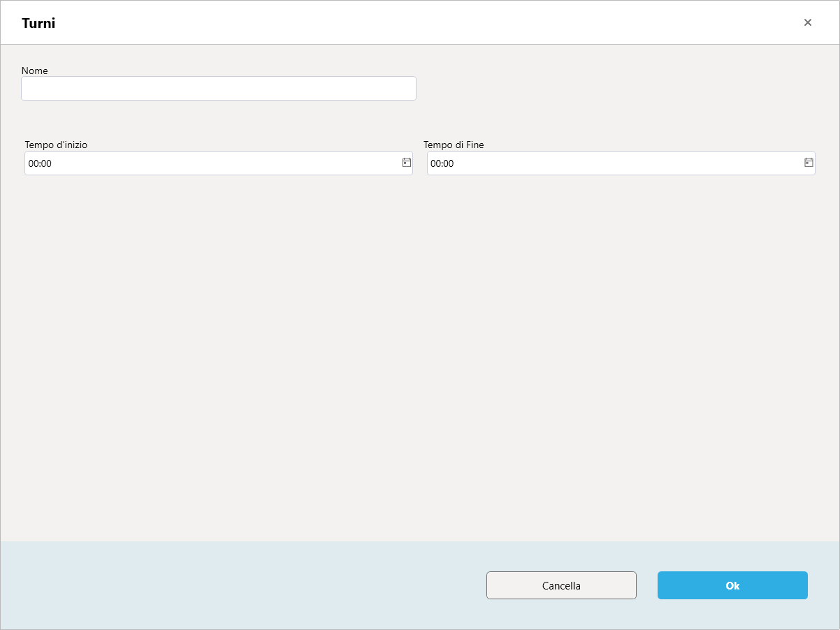Focus the Nome text field

click(x=219, y=89)
